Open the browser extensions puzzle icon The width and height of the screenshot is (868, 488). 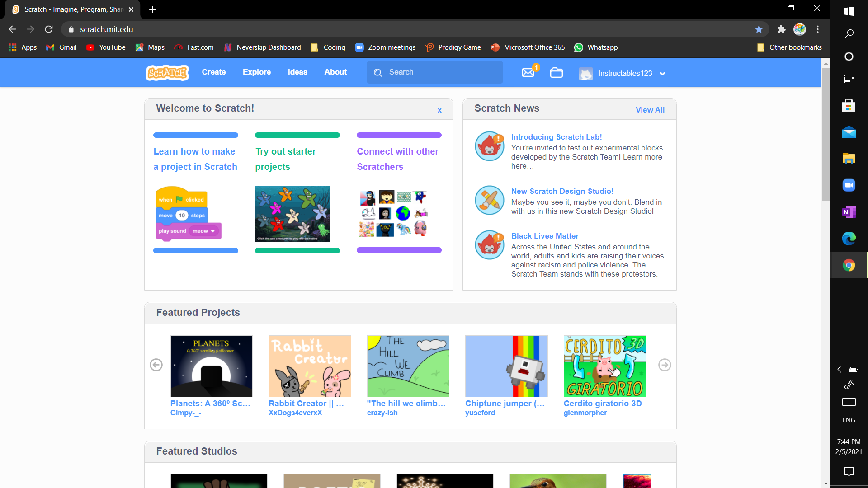click(x=781, y=29)
